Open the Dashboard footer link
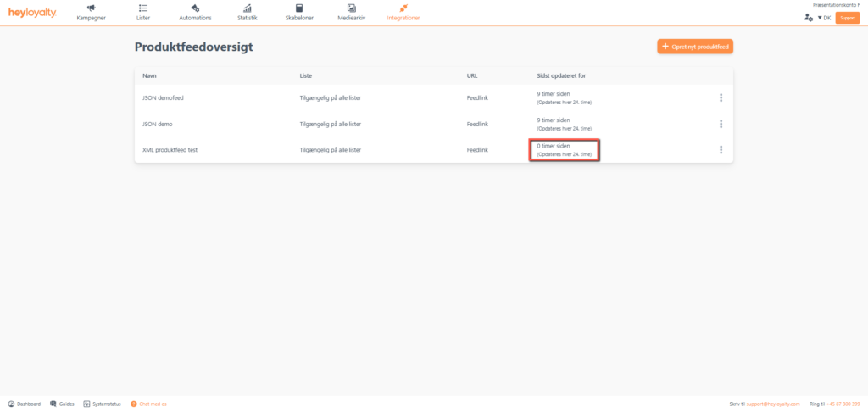Image resolution: width=868 pixels, height=412 pixels. coord(24,404)
